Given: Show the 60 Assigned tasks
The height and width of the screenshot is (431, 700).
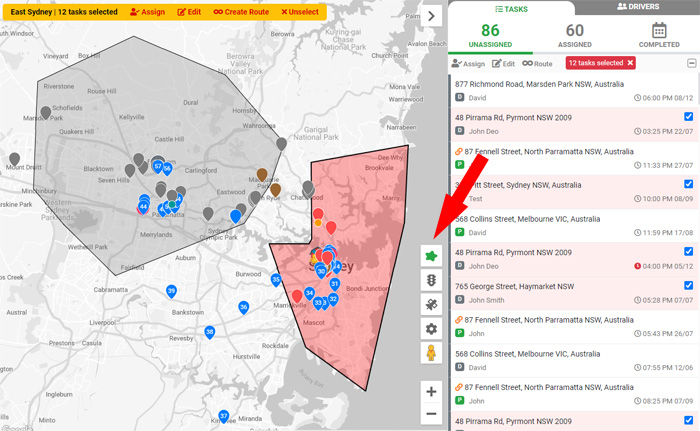Looking at the screenshot, I should tap(575, 35).
